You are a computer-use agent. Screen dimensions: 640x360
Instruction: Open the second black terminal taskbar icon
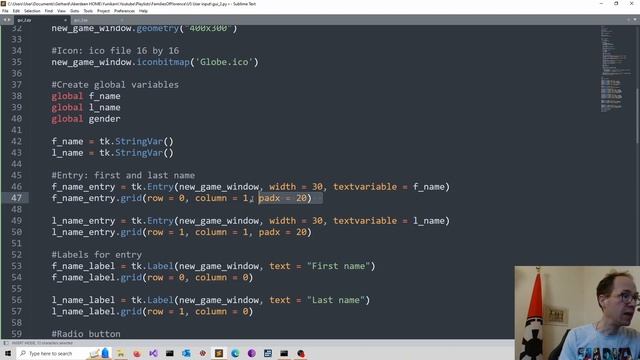tap(284, 353)
